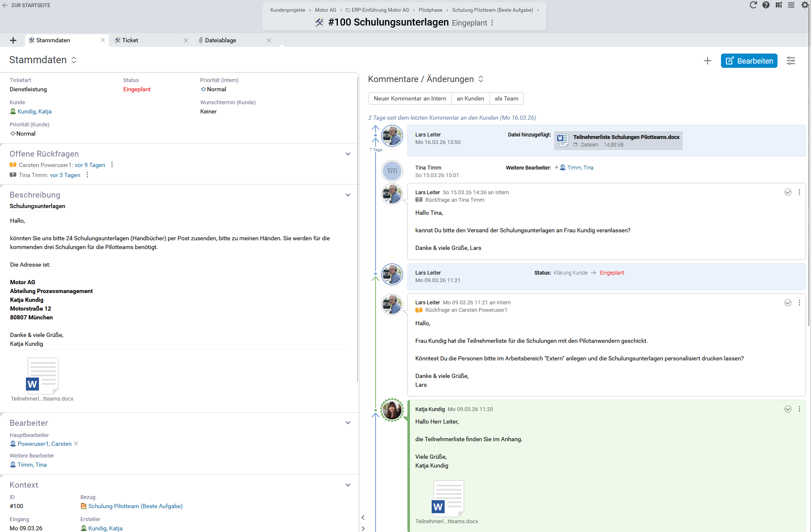Open customer link Kundig, Katja under Kunde
This screenshot has height=532, width=811.
point(34,111)
